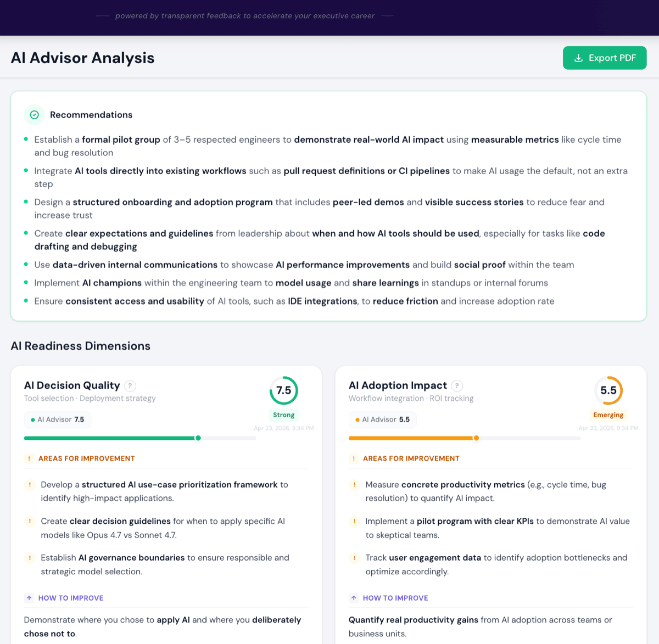Click alert icon next to concrete productivity metrics
Image resolution: width=659 pixels, height=644 pixels.
354,485
